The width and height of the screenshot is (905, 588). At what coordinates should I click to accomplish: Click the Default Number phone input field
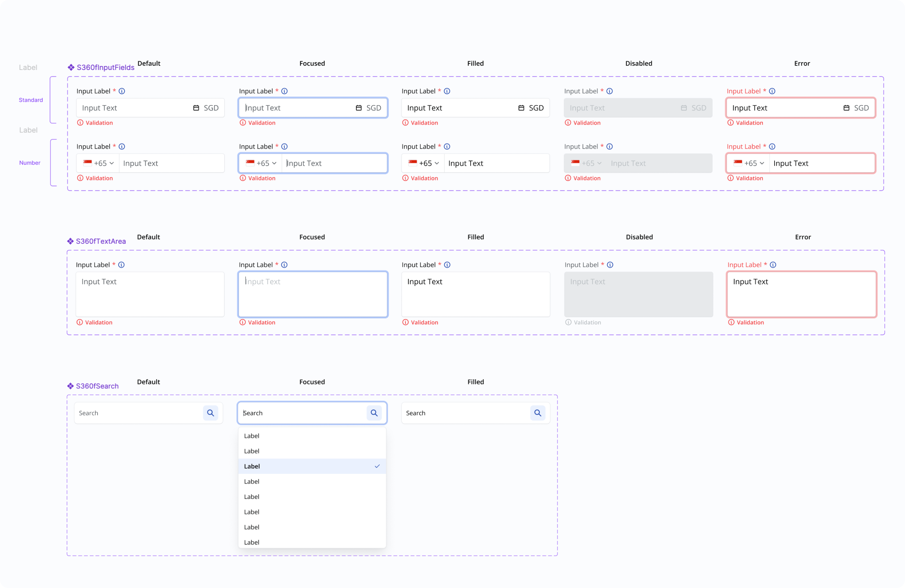[x=172, y=164]
